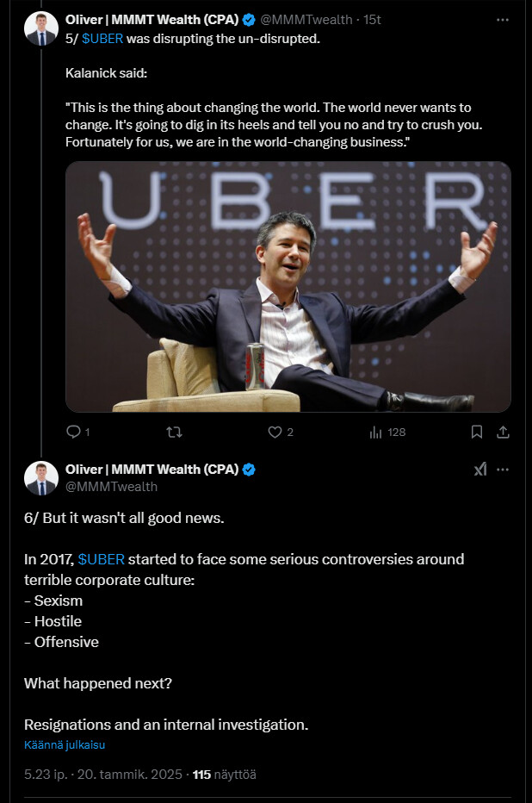The image size is (532, 803).
Task: Click verified badge beside 6/ author name
Action: 250,470
